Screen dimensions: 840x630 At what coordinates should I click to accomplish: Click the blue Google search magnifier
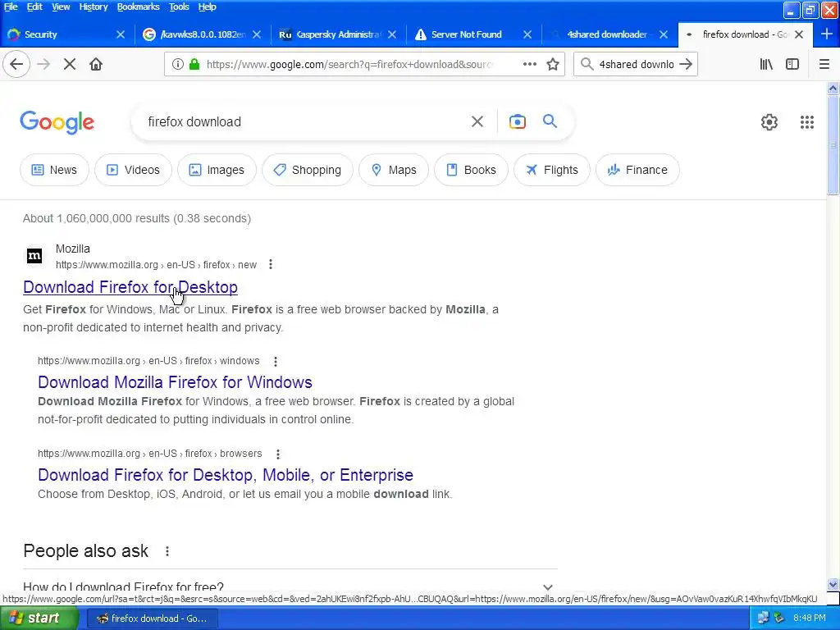(550, 121)
